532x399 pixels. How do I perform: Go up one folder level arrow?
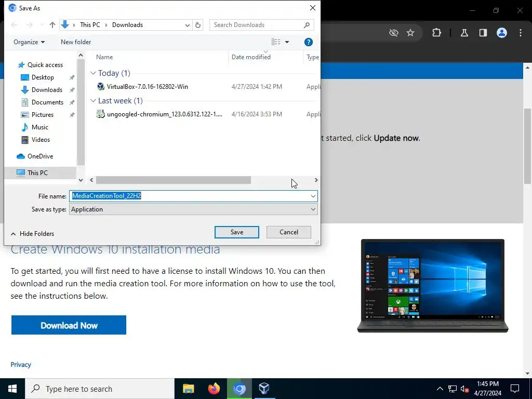click(52, 25)
